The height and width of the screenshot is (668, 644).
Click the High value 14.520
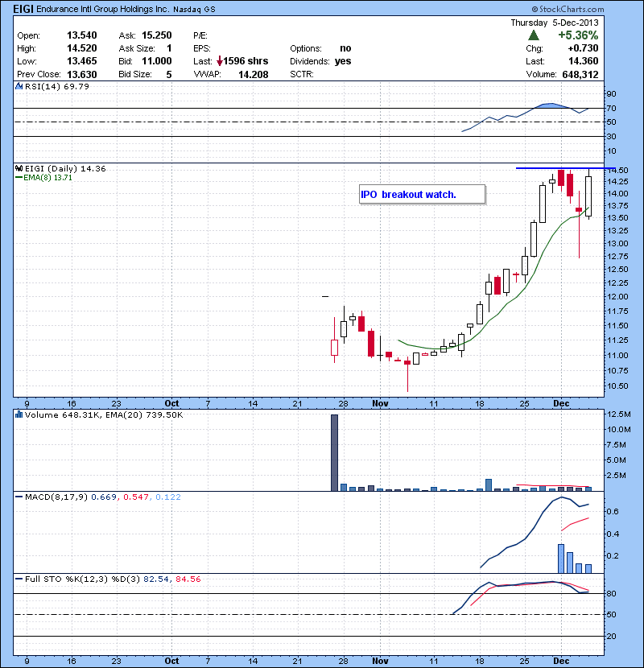pos(82,48)
